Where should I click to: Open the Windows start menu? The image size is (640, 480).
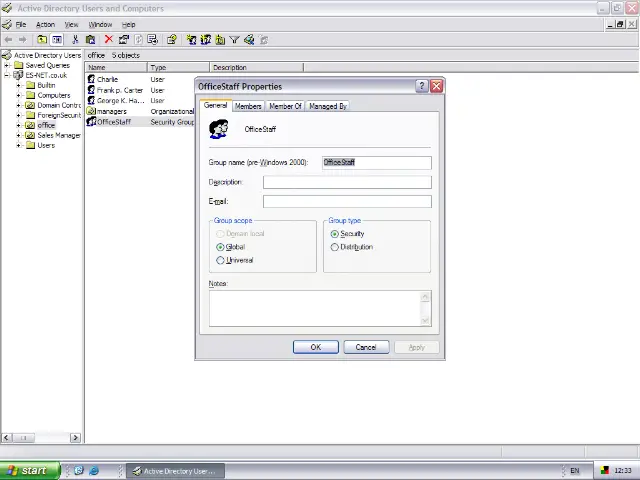click(30, 471)
